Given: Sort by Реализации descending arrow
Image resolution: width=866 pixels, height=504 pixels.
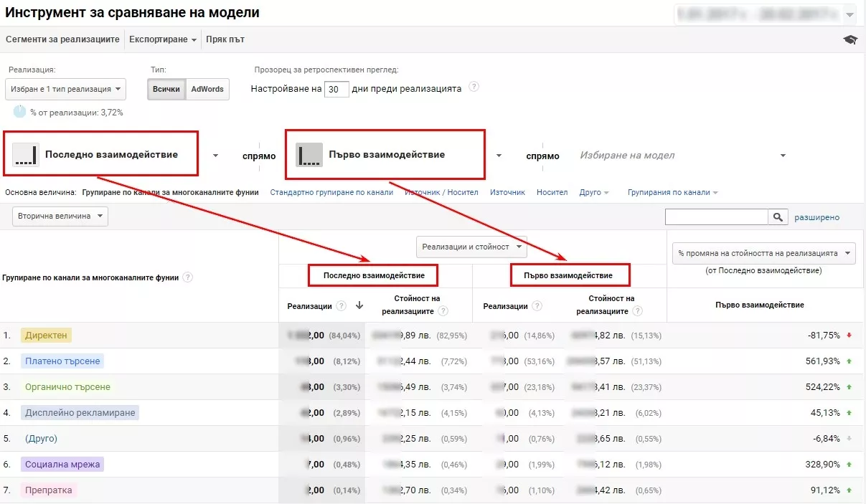Looking at the screenshot, I should [359, 305].
